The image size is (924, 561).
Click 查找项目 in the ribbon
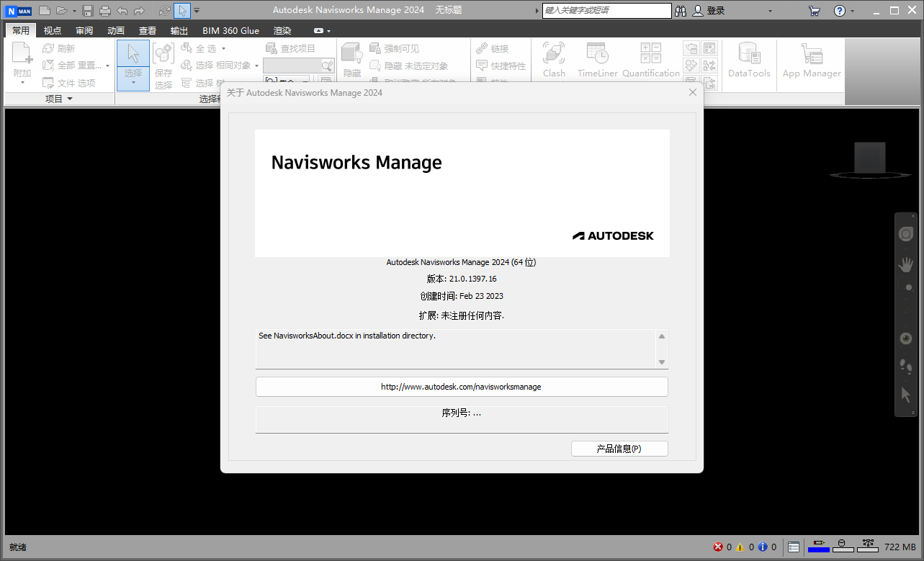point(290,48)
